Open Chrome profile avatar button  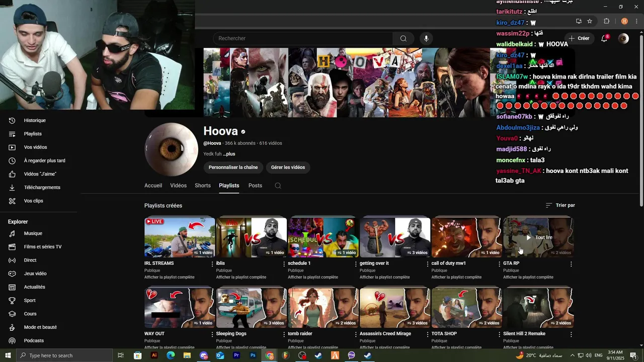[x=624, y=21]
